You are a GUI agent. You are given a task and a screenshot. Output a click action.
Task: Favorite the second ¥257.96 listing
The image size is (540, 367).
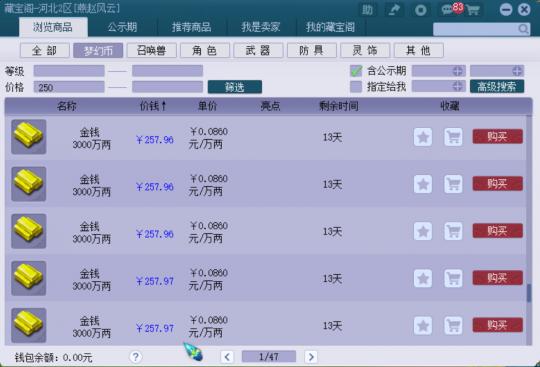pyautogui.click(x=423, y=184)
